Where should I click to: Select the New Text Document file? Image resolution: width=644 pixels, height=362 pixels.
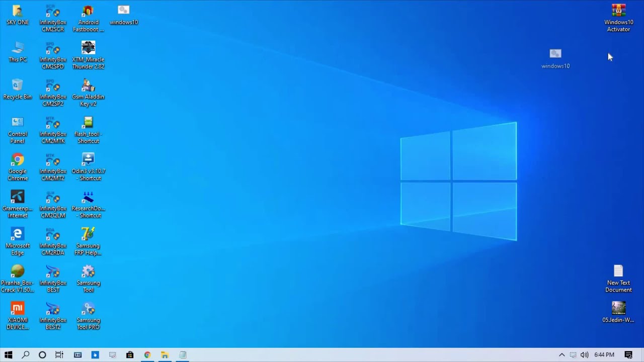pos(618,279)
